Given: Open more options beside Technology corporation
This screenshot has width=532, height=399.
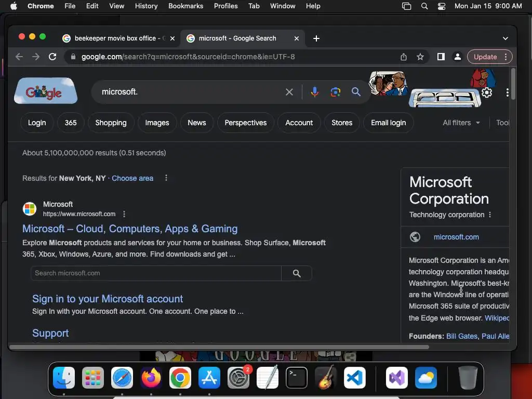Looking at the screenshot, I should (x=489, y=215).
